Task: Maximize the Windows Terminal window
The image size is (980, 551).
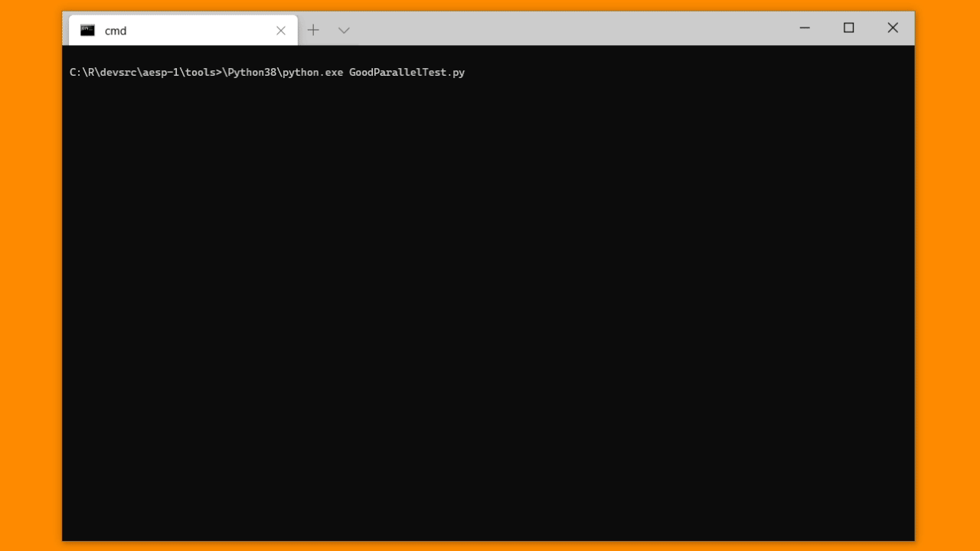Action: [x=848, y=28]
